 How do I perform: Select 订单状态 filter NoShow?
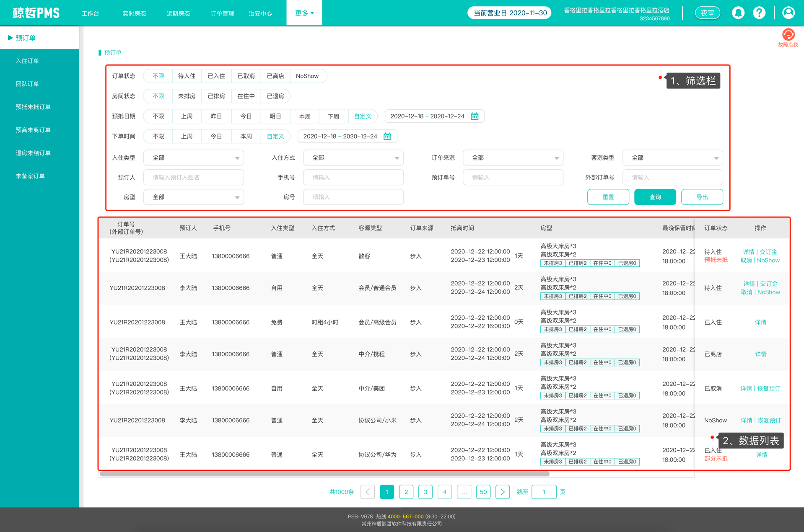coord(307,76)
